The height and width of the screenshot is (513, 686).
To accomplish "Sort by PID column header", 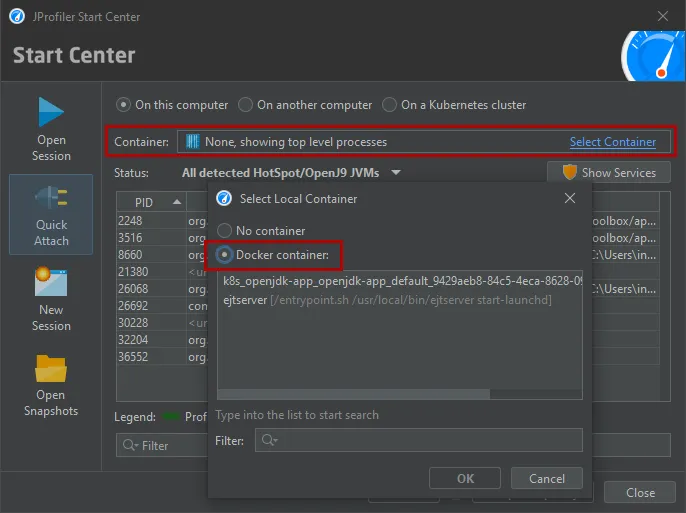I will (151, 202).
